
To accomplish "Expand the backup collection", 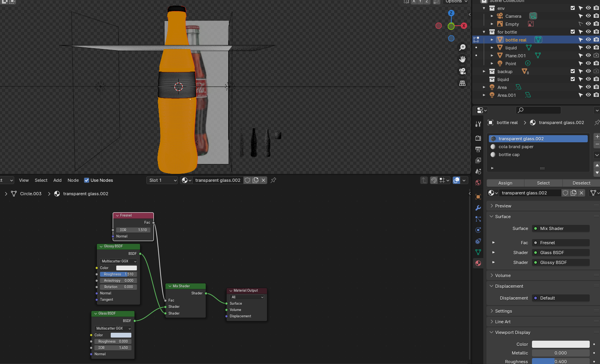I will [x=484, y=72].
